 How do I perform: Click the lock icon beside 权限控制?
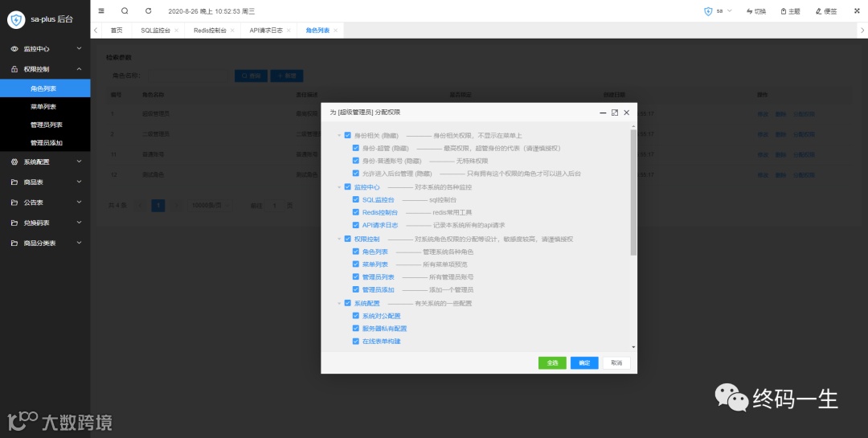tap(14, 69)
